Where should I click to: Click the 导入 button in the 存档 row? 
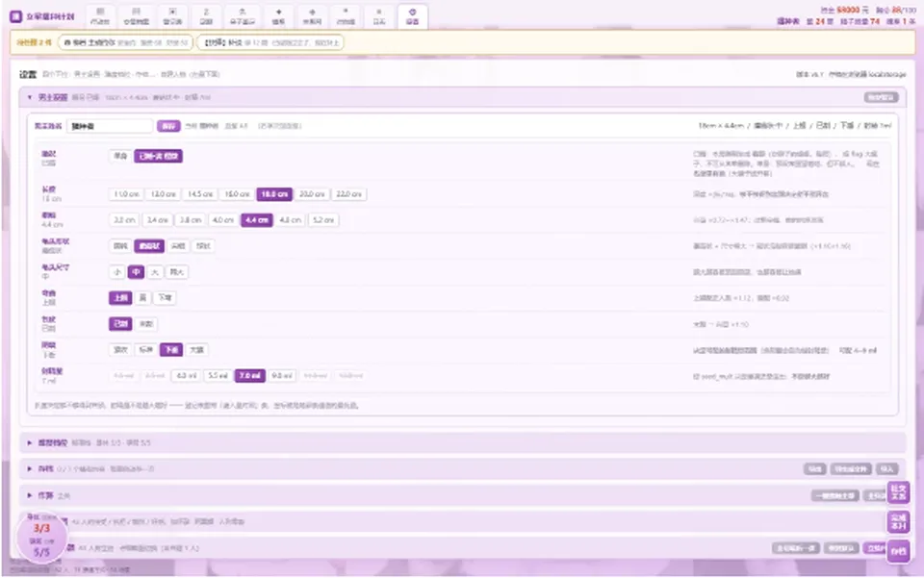click(x=886, y=469)
